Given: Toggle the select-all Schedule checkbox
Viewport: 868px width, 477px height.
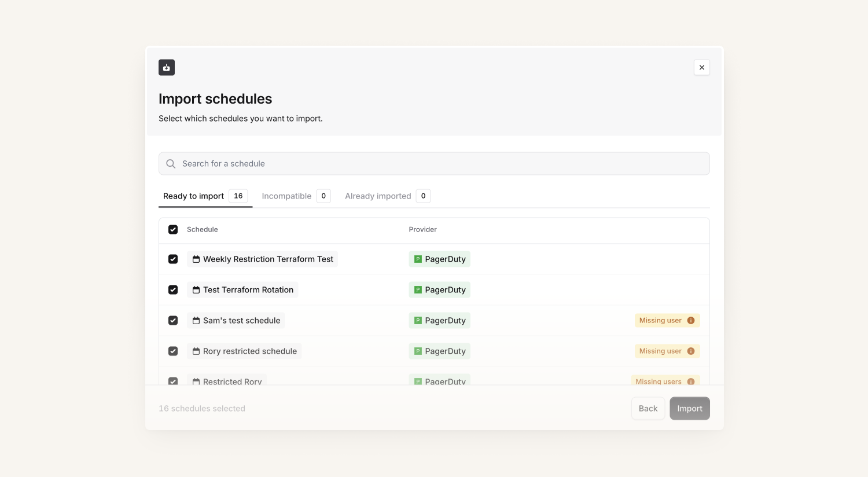Looking at the screenshot, I should tap(173, 230).
